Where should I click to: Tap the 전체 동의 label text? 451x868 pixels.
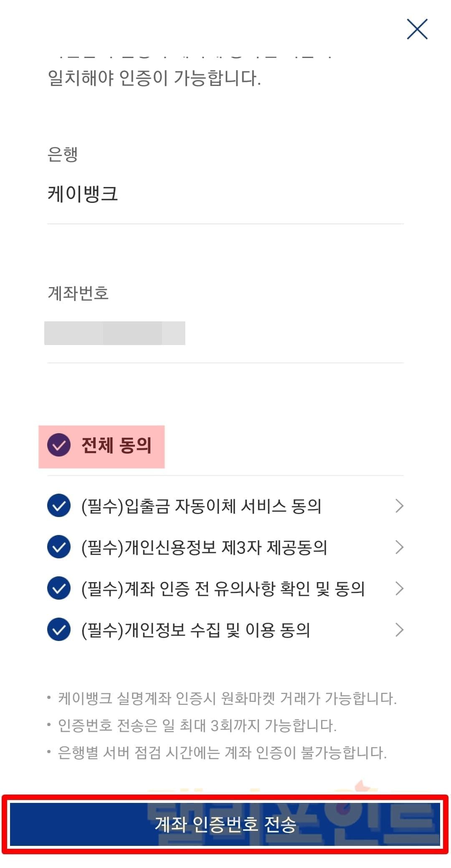[x=117, y=445]
